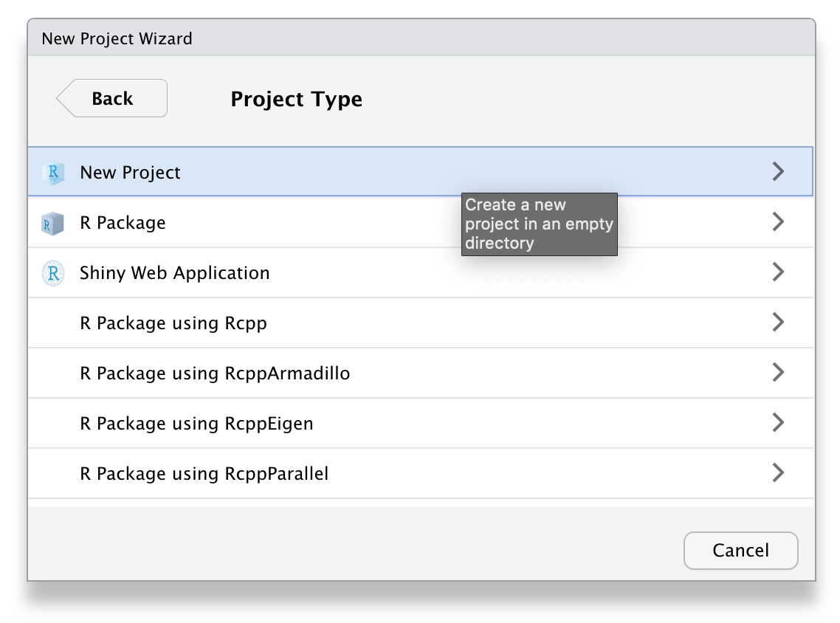The width and height of the screenshot is (840, 623).
Task: Go back using the Back button
Action: coord(112,98)
